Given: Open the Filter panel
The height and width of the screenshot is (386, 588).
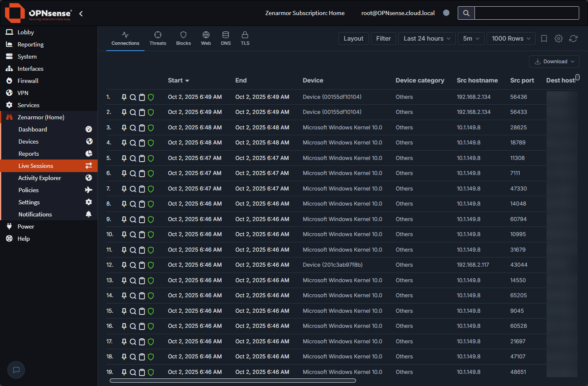Looking at the screenshot, I should click(383, 38).
